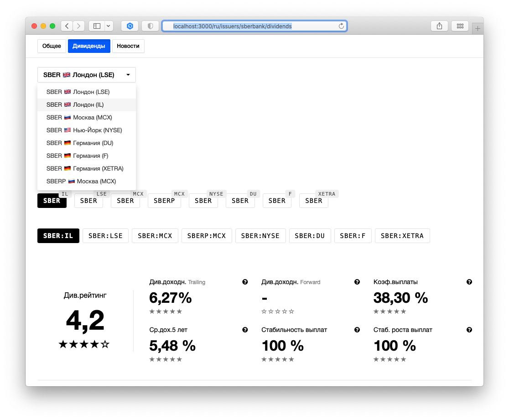Click the SBER:DU ticker button
This screenshot has width=509, height=420.
tap(310, 236)
